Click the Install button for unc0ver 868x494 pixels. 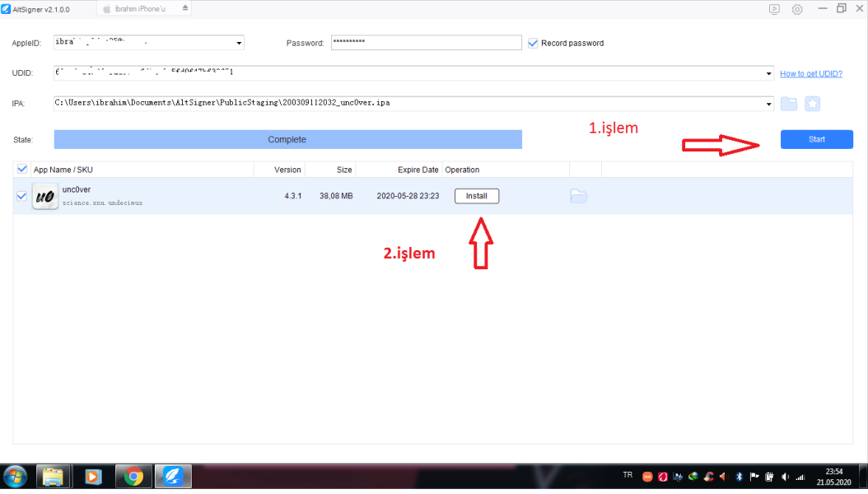pyautogui.click(x=476, y=196)
